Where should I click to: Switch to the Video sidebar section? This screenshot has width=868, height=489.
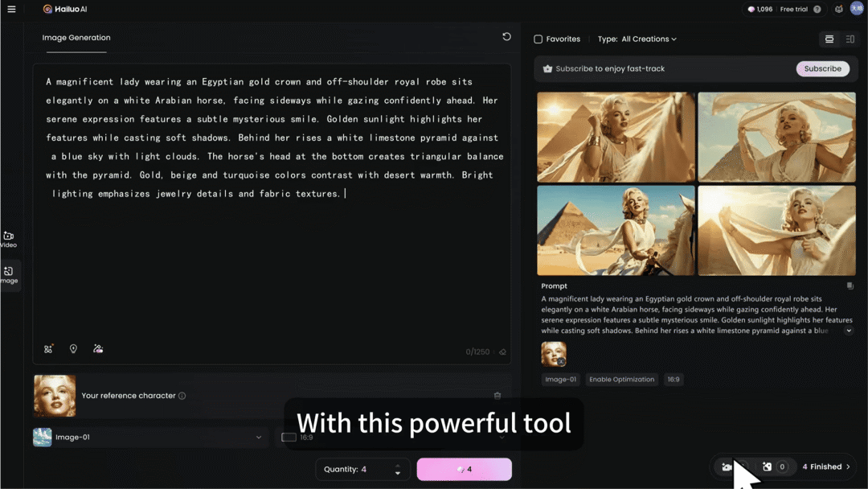click(9, 239)
